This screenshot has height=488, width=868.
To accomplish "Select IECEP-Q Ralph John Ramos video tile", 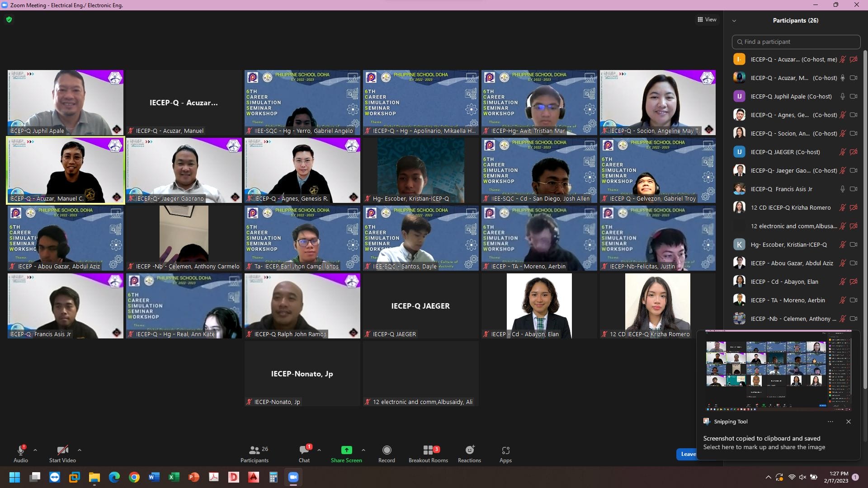I will (302, 306).
